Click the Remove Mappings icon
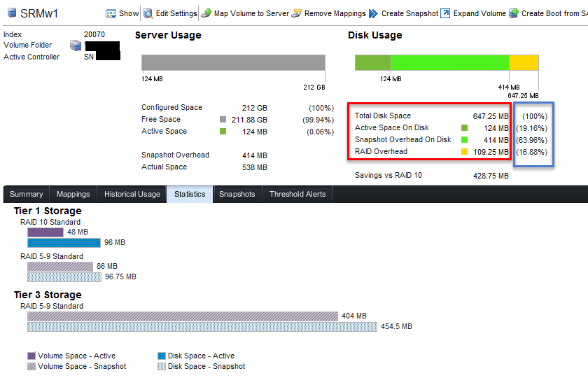The width and height of the screenshot is (588, 385). click(x=297, y=13)
